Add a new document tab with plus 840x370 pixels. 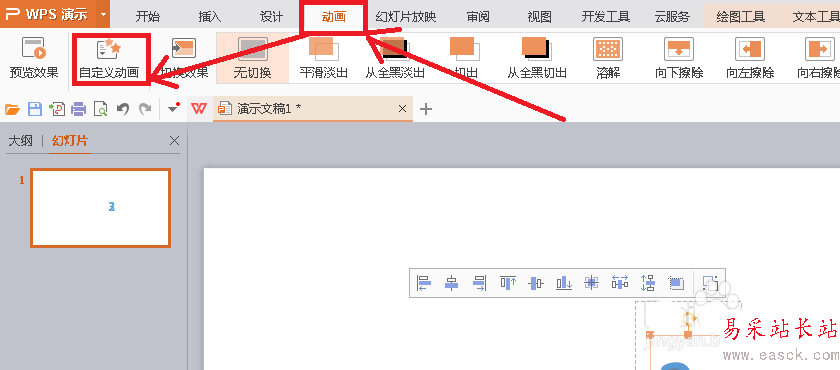pos(425,109)
